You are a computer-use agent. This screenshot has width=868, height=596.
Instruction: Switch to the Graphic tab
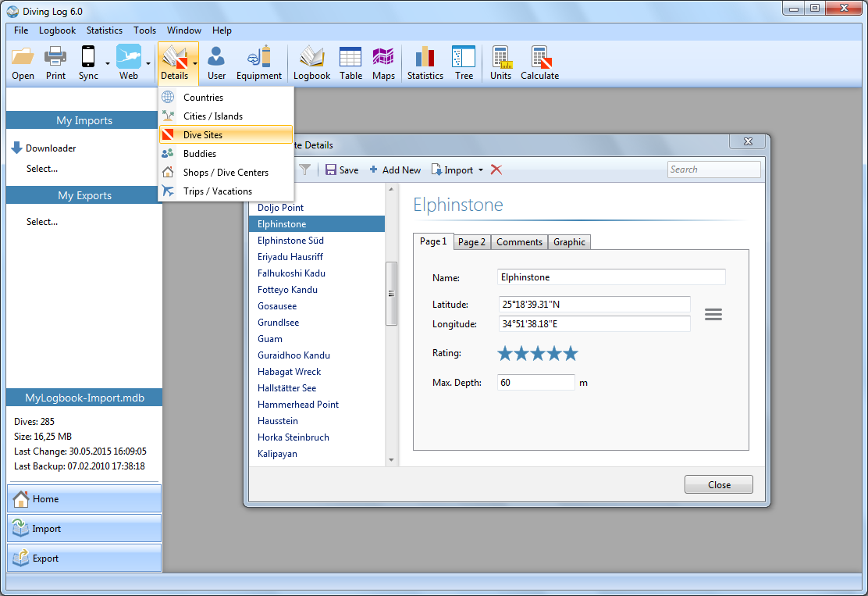pyautogui.click(x=569, y=242)
